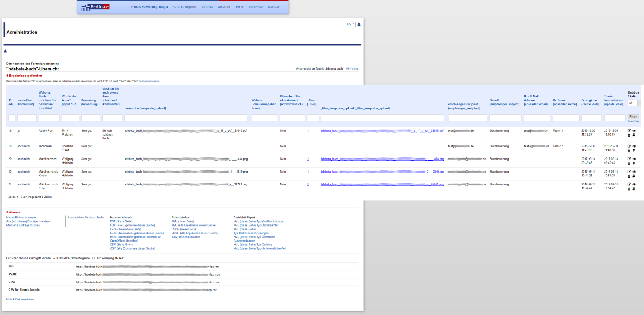The width and height of the screenshot is (644, 315).
Task: View Märchenmonds Kinder entry via eye icon
Action: 634,172
